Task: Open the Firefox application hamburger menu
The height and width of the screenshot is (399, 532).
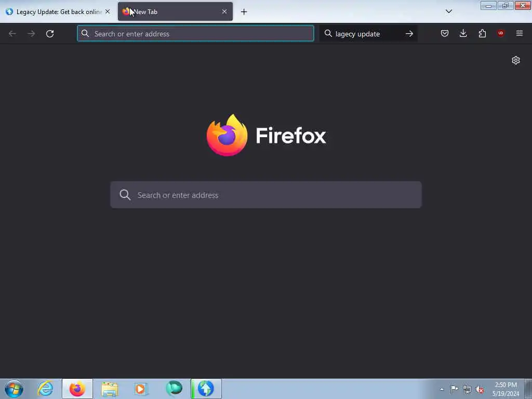Action: (520, 33)
